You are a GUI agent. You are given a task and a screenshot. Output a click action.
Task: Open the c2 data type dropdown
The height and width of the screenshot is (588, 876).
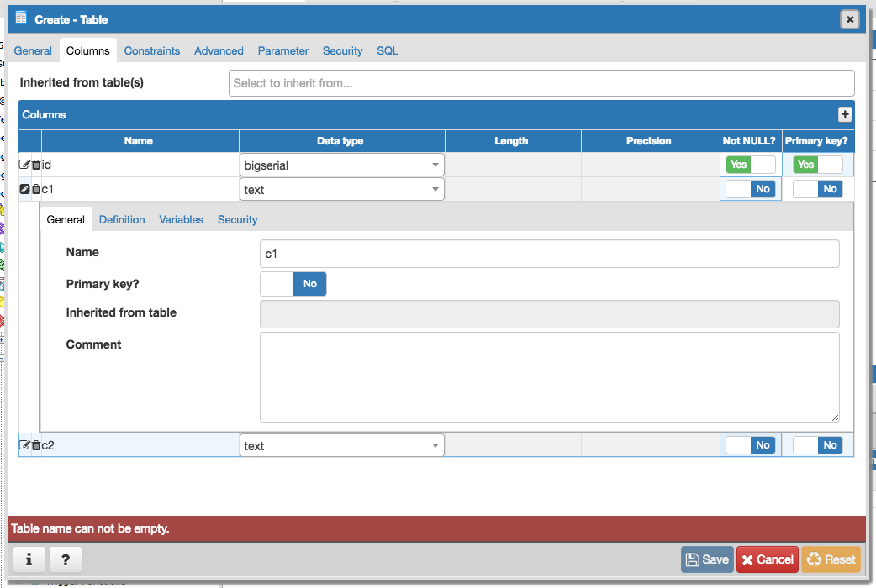(342, 446)
